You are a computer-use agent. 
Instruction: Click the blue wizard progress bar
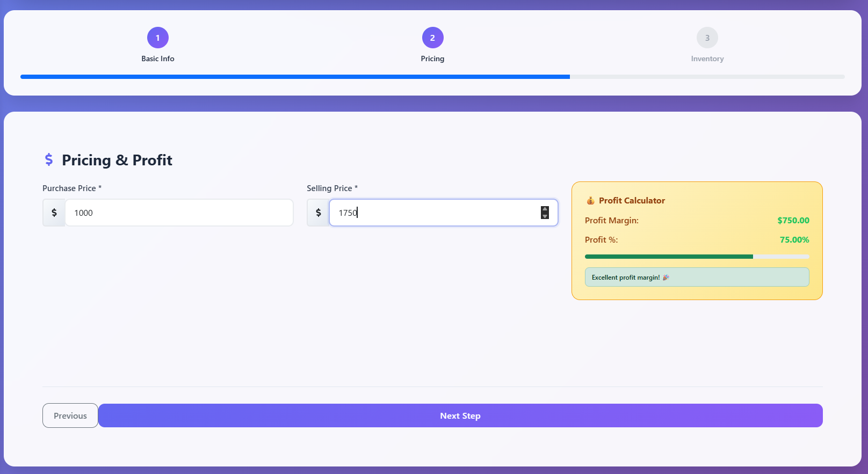click(x=295, y=77)
